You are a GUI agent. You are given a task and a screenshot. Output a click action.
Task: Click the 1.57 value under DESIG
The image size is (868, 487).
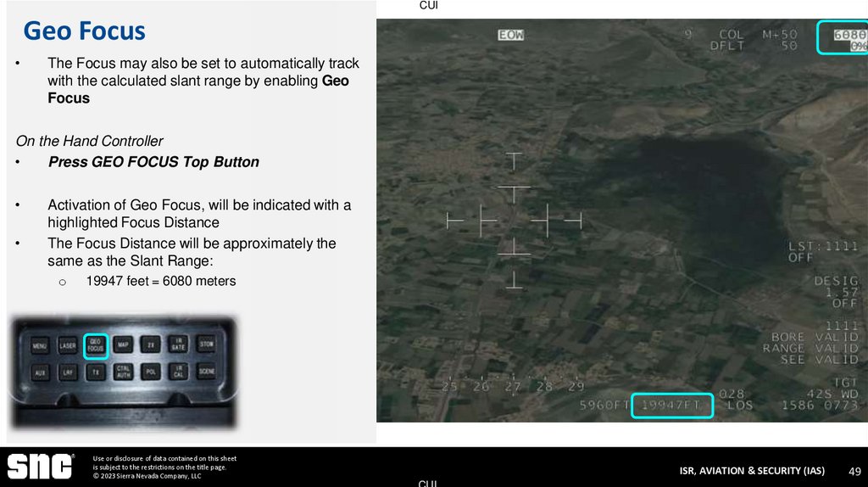[x=842, y=292]
